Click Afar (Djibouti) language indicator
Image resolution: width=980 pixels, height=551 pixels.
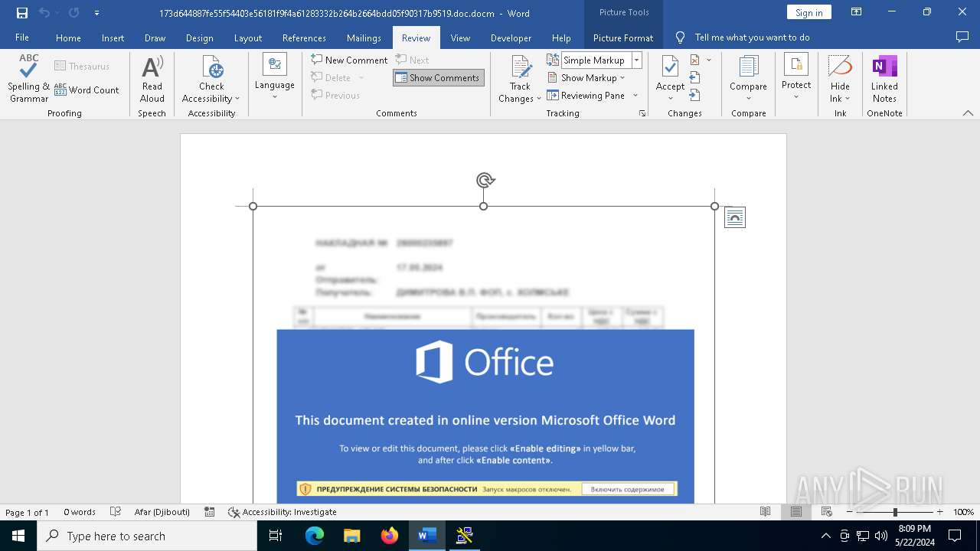(x=162, y=512)
